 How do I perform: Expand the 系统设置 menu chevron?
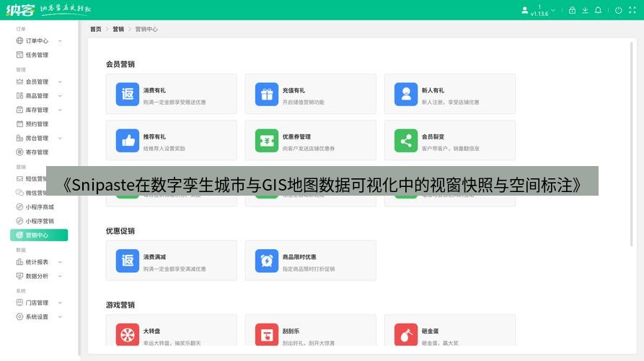pos(60,316)
